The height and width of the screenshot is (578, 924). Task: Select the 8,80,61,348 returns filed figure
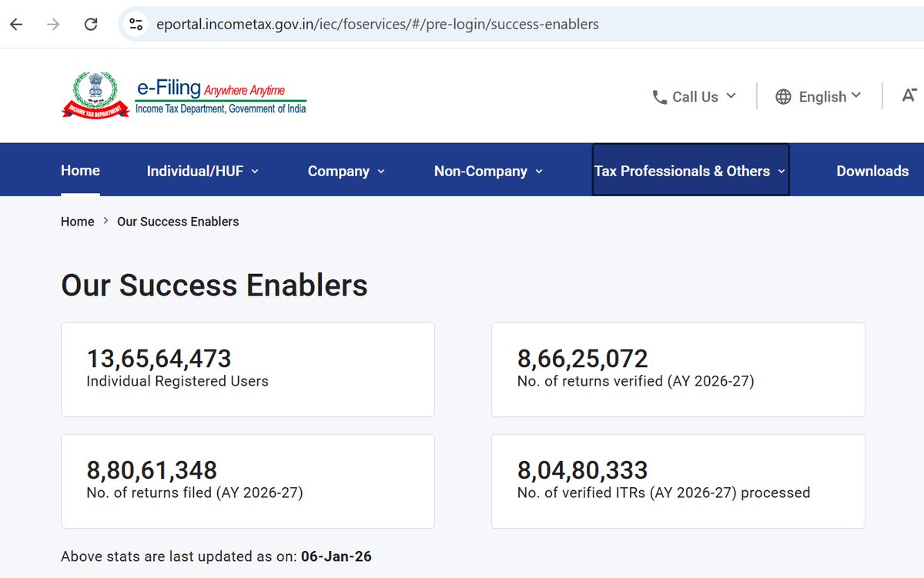[x=152, y=469]
